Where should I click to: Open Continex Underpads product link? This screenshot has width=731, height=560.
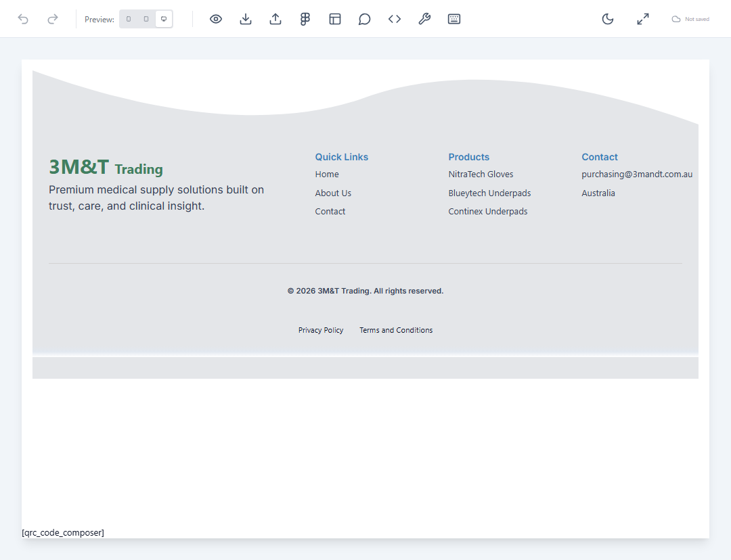tap(487, 212)
